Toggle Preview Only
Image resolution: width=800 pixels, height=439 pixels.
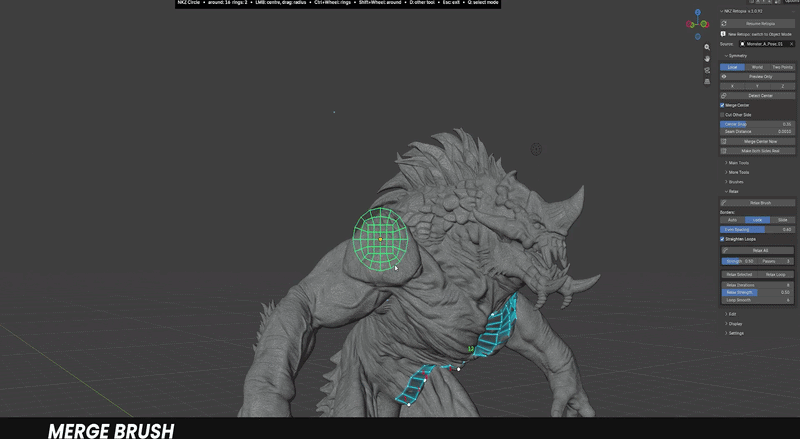click(757, 77)
